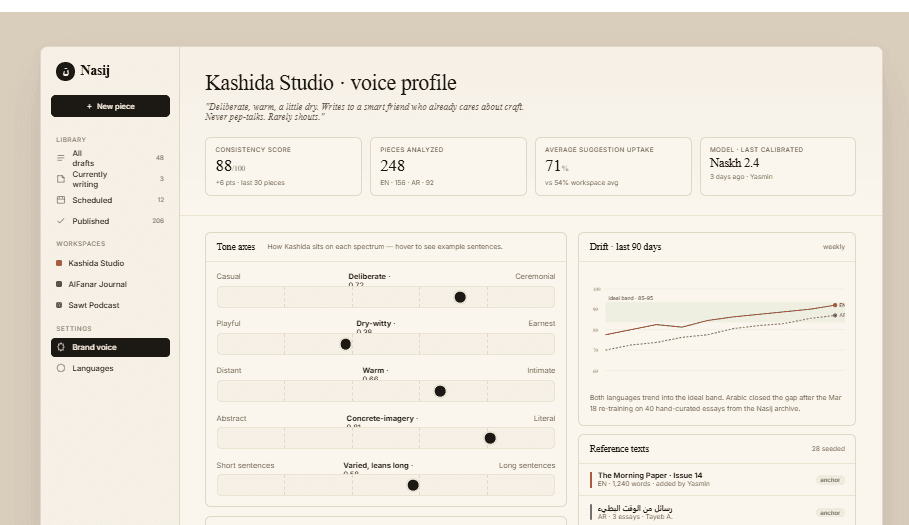The image size is (909, 525).
Task: Click 'Varied, leans long' label
Action: tap(376, 465)
